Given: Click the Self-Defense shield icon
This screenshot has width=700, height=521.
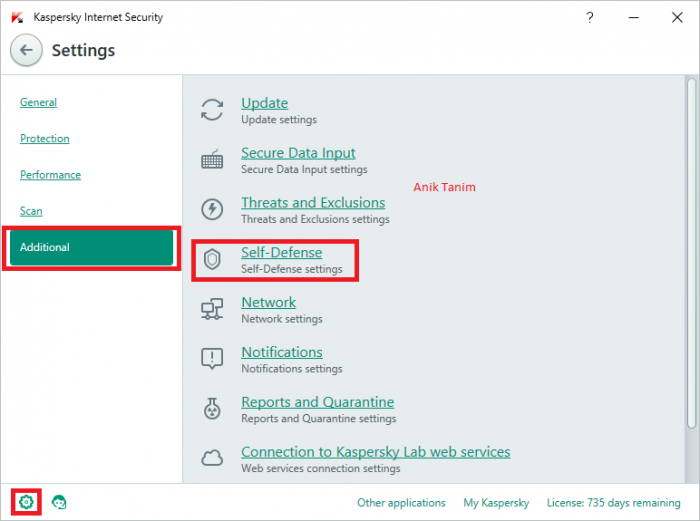Looking at the screenshot, I should (212, 259).
